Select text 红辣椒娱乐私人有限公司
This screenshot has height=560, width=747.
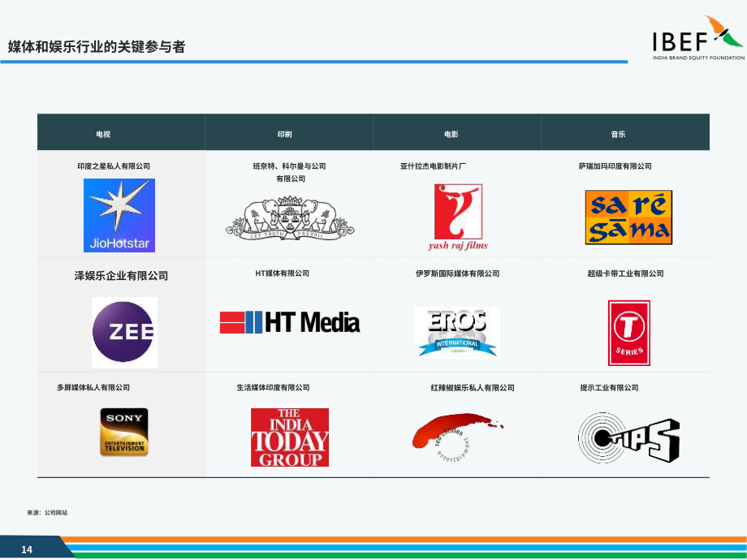(473, 388)
